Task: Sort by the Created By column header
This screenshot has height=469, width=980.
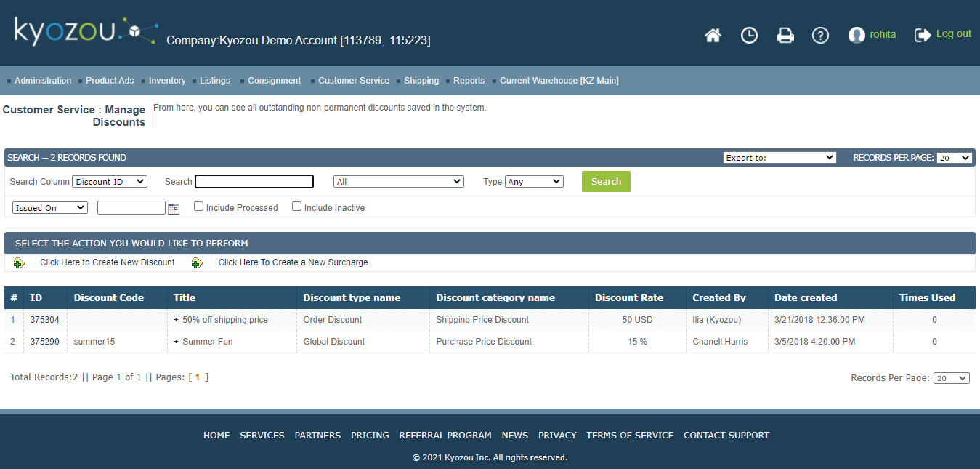Action: click(x=719, y=297)
